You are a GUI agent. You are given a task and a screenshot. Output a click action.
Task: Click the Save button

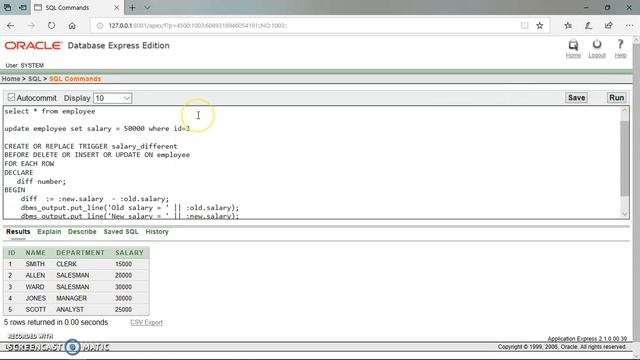(576, 98)
